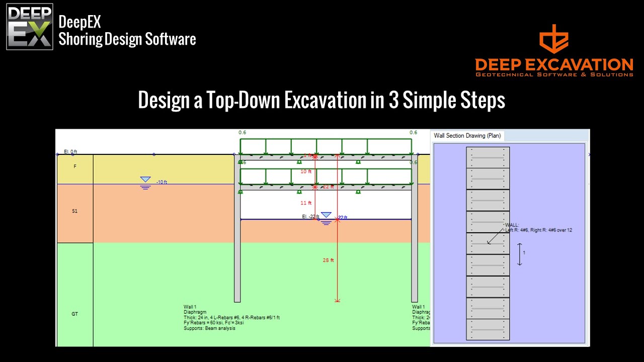
Task: Click the 0.6 surcharge label at top left
Action: (243, 133)
